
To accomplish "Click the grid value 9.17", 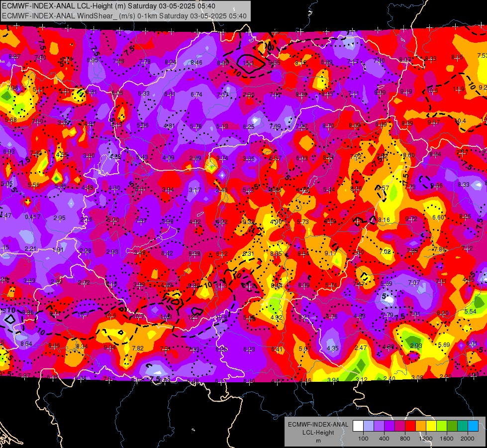I will [x=330, y=253].
